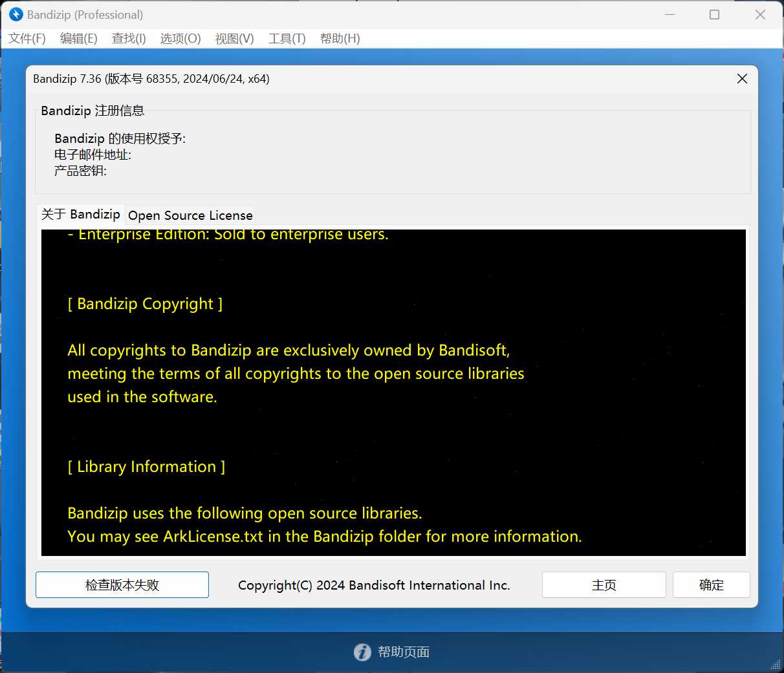Close the Bandizip 7.36 about dialog
This screenshot has width=784, height=673.
point(742,78)
